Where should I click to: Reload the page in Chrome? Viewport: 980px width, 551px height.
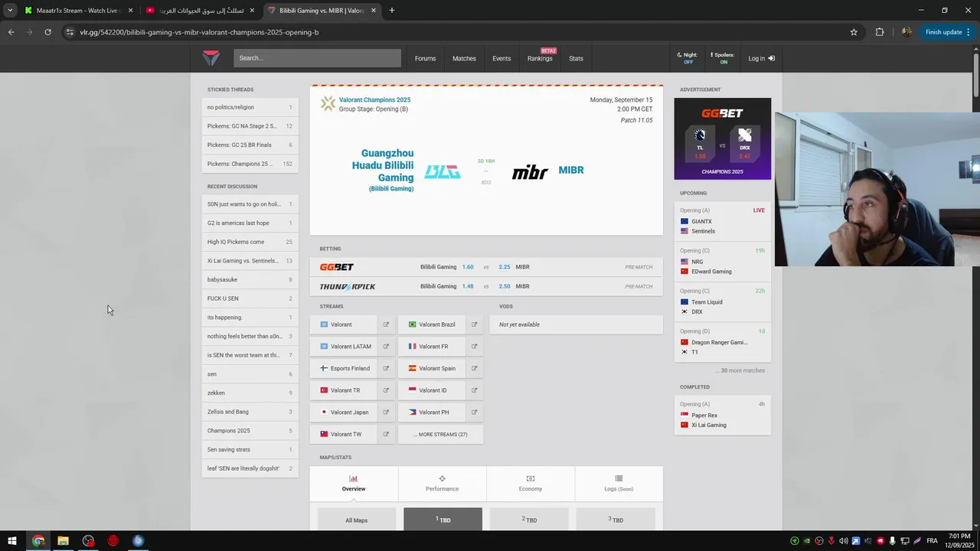pos(47,32)
